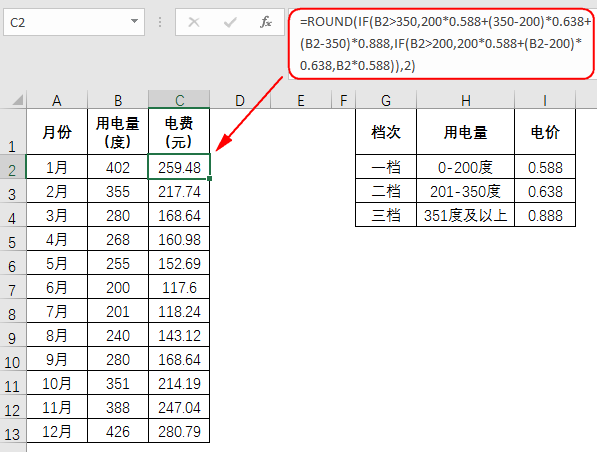This screenshot has height=452, width=597.
Task: Select cell with value 160.98
Action: 179,239
